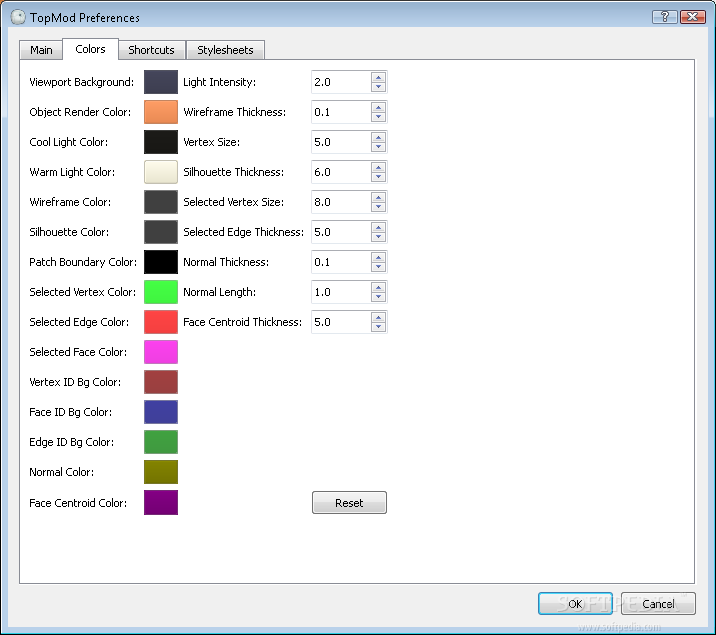
Task: Close the TopMod Preferences dialog
Action: click(693, 17)
